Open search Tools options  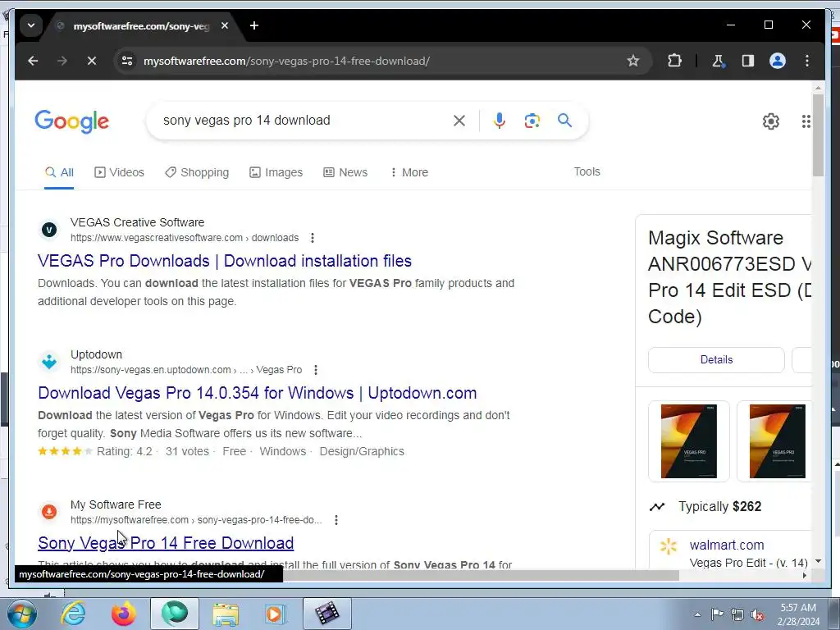587,172
